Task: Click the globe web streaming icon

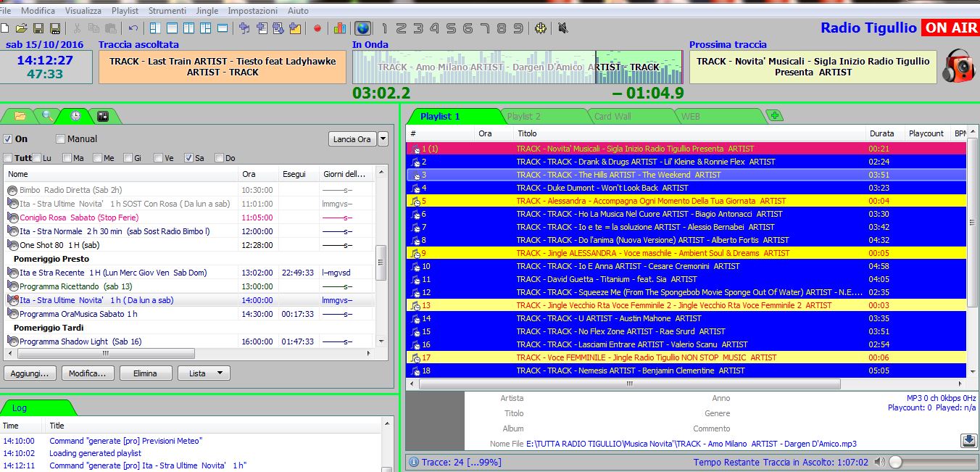Action: coord(362,28)
